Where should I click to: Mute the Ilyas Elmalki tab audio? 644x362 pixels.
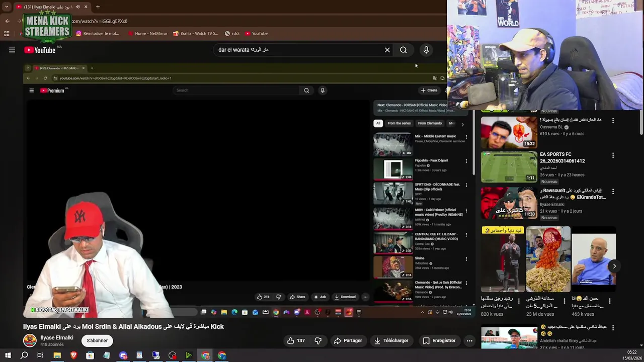pos(77,7)
